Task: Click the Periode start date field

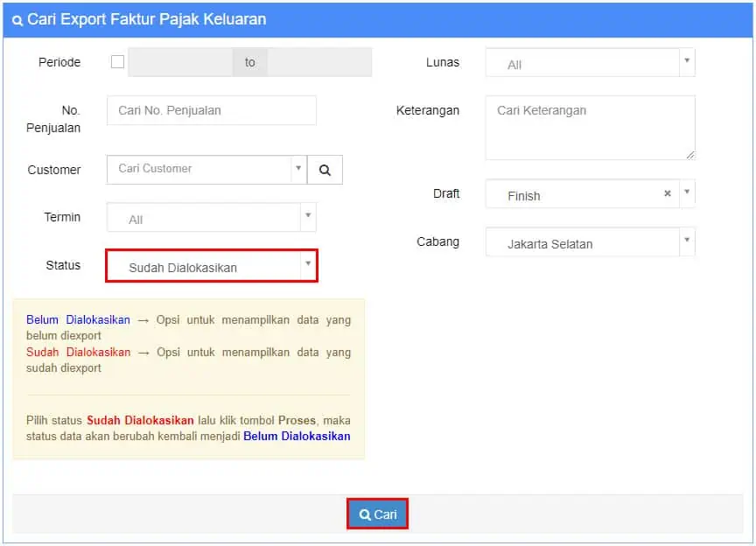Action: click(180, 62)
